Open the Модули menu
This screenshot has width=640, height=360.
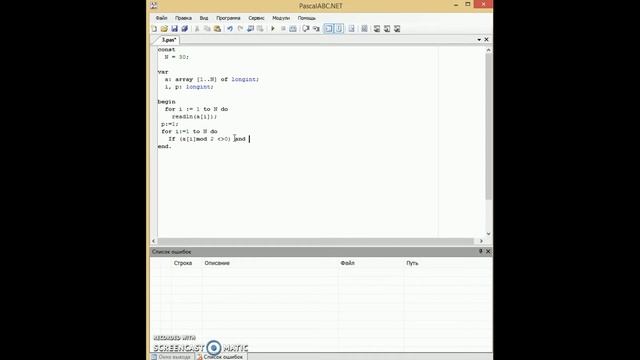[281, 18]
